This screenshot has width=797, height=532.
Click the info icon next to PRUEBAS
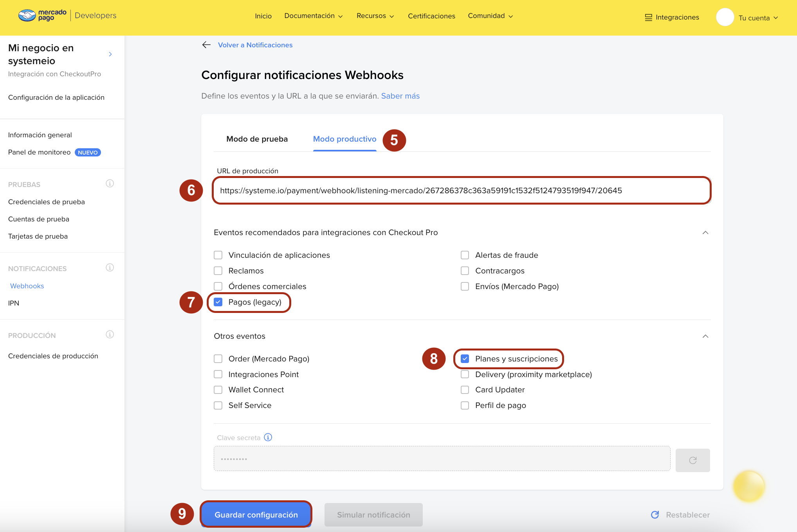point(110,183)
